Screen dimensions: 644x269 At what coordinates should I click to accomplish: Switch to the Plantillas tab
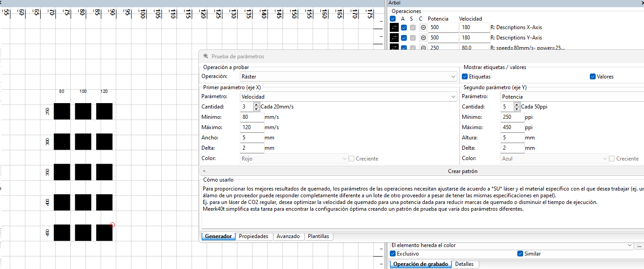coord(319,236)
